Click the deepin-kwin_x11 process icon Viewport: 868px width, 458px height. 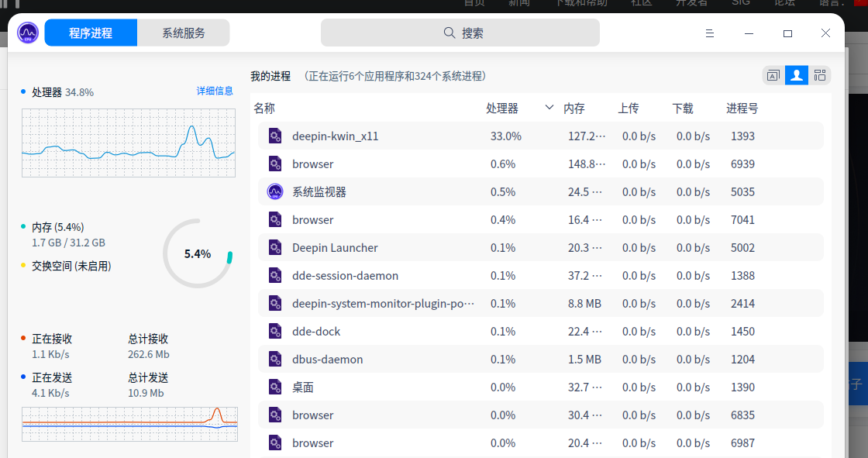point(275,136)
